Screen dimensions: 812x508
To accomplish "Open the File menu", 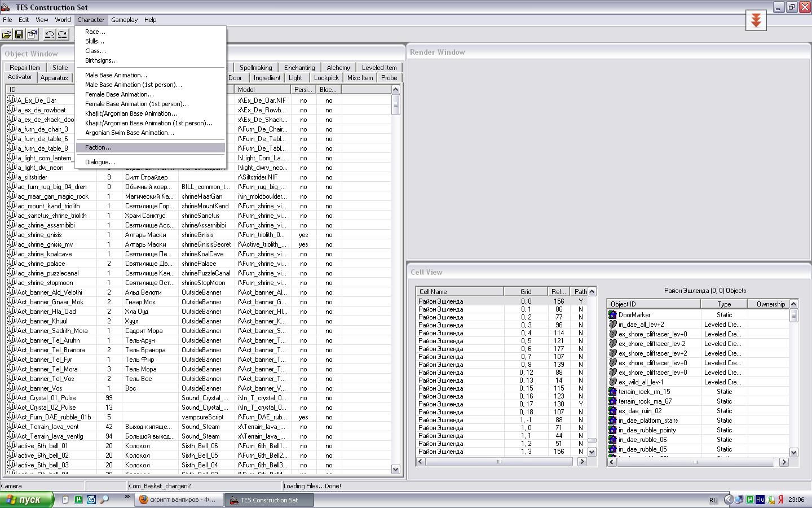I will point(7,20).
